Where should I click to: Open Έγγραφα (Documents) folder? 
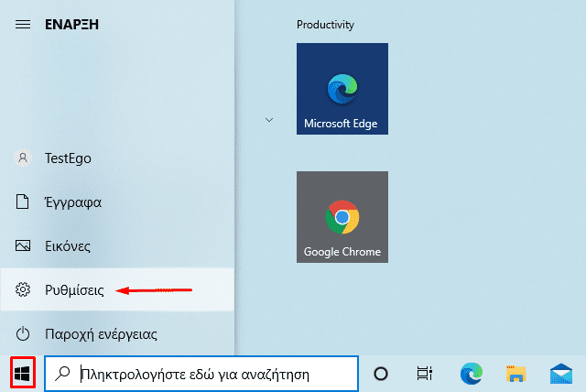point(117,202)
